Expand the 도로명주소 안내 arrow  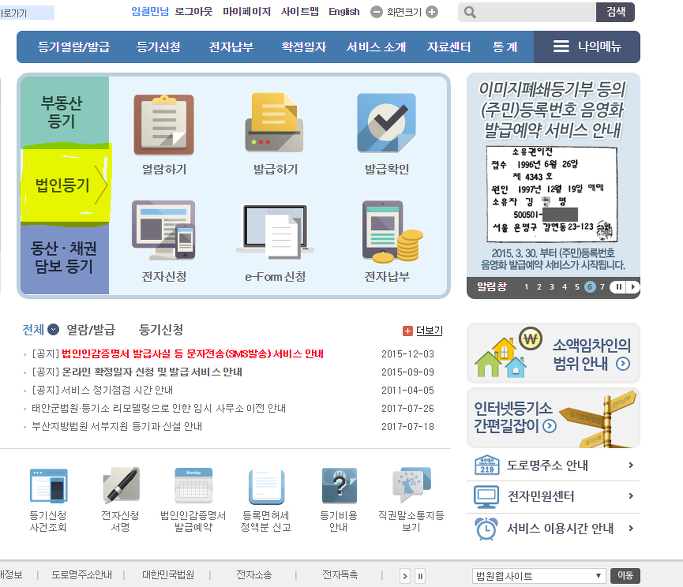631,465
